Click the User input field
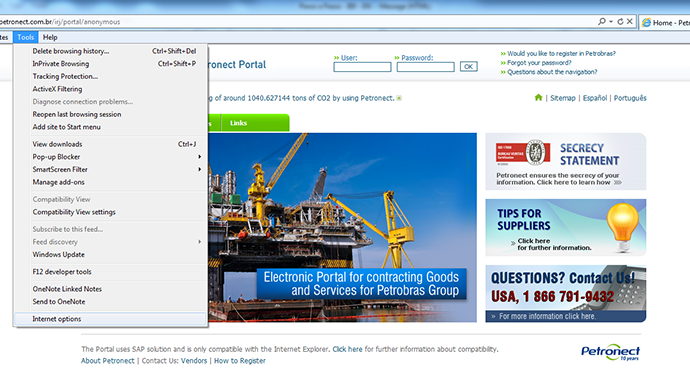The height and width of the screenshot is (373, 690). 362,67
